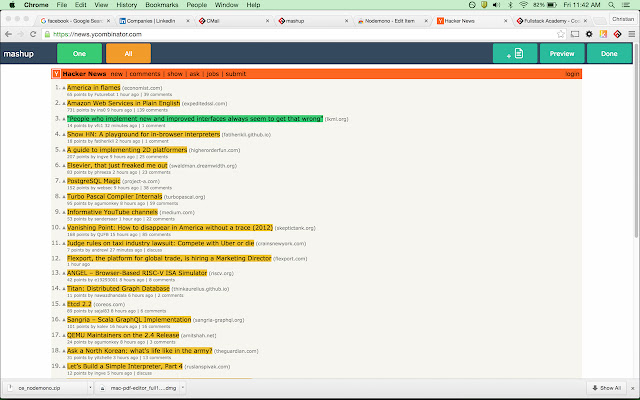640x400 pixels.
Task: Click the Y logo of Hacker News
Action: 57,74
